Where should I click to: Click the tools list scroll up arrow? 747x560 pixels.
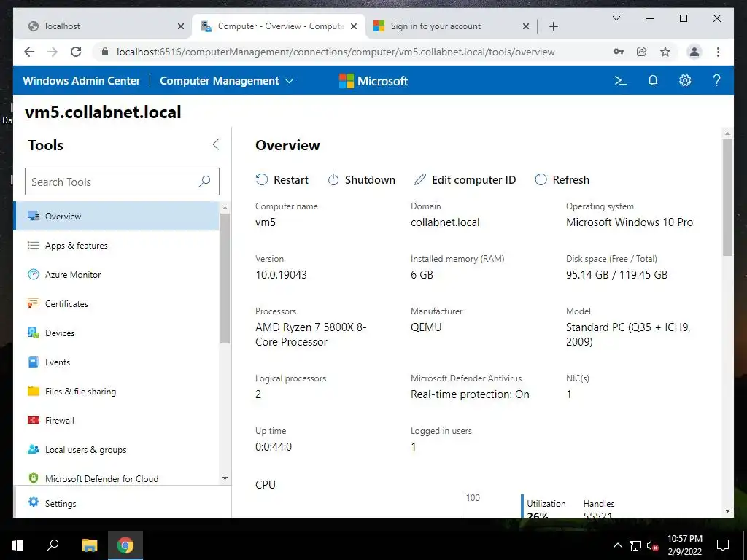coord(225,208)
